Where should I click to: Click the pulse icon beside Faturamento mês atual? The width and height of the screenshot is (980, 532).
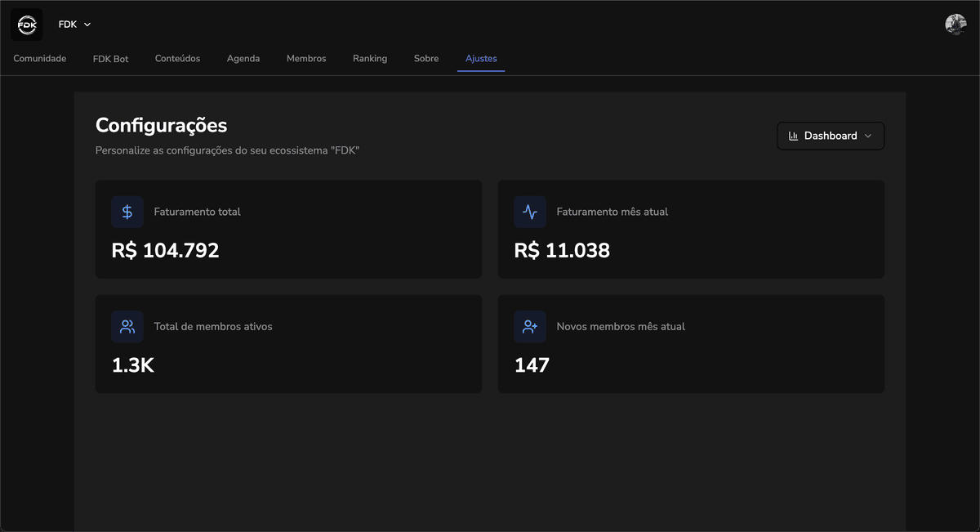(x=530, y=211)
